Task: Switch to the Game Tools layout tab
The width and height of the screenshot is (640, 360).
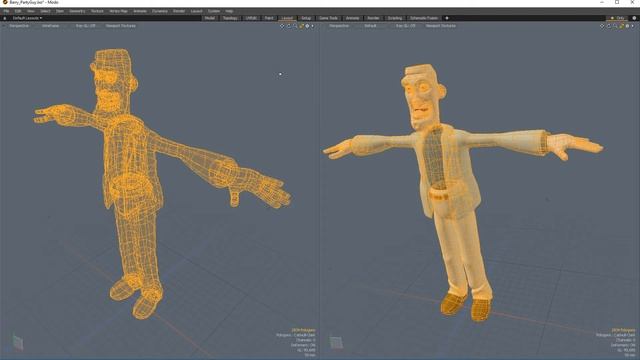Action: click(328, 18)
